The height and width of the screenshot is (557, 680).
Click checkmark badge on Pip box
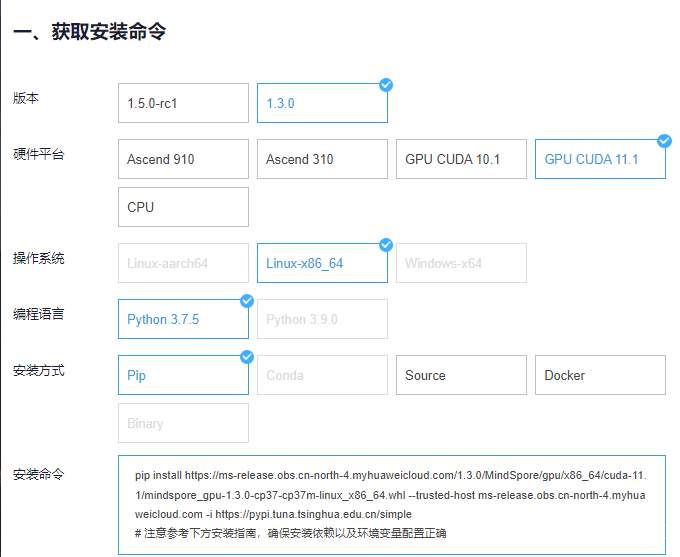[x=247, y=357]
